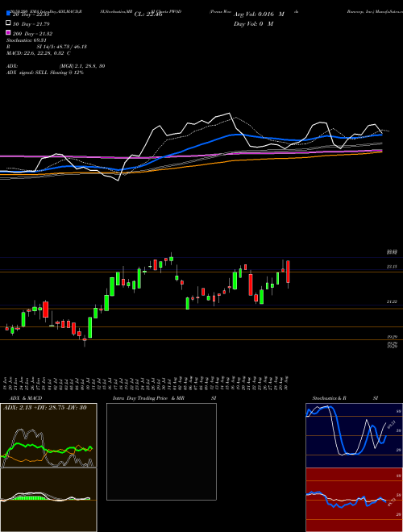Click the ADX (MGR) 2.1, 28.8, 30 line
This screenshot has height=532, width=403.
[x=56, y=66]
